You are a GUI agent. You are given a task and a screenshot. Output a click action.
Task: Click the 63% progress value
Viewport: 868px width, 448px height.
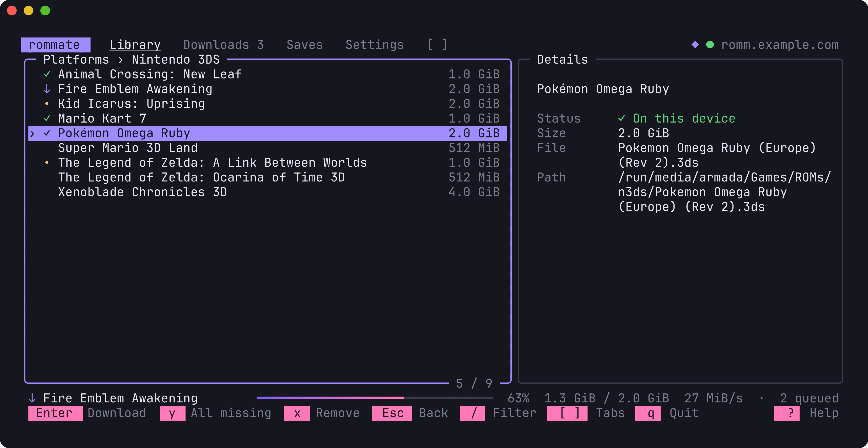coord(518,398)
